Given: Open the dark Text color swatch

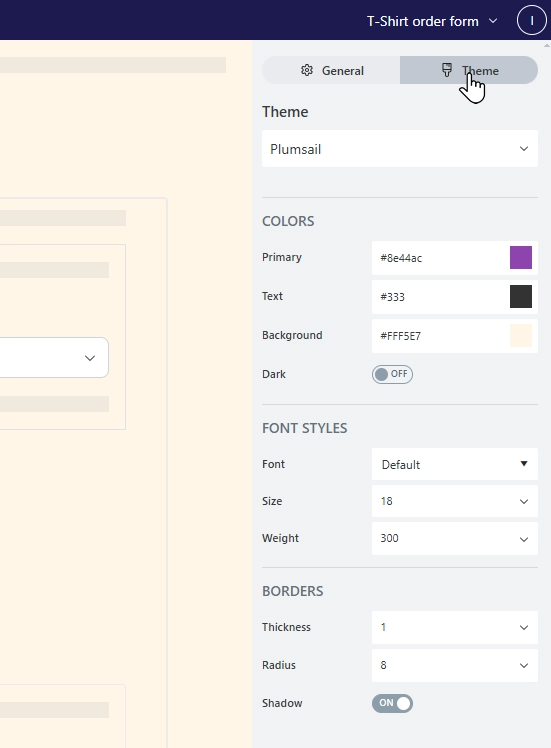Looking at the screenshot, I should click(520, 297).
